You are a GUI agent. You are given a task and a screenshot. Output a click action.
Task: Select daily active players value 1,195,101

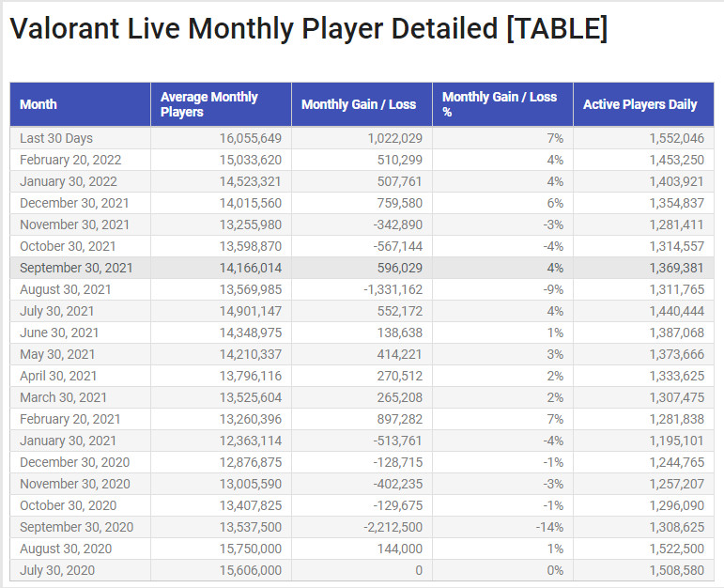[x=676, y=441]
